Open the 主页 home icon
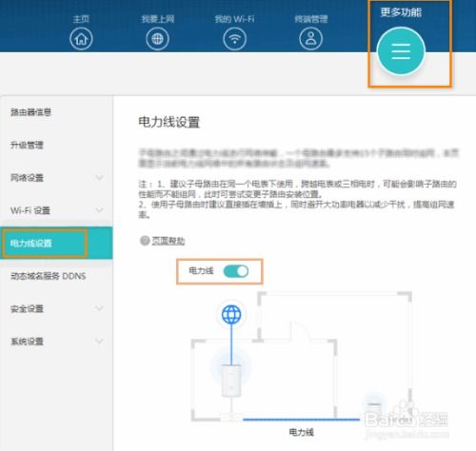 click(81, 39)
